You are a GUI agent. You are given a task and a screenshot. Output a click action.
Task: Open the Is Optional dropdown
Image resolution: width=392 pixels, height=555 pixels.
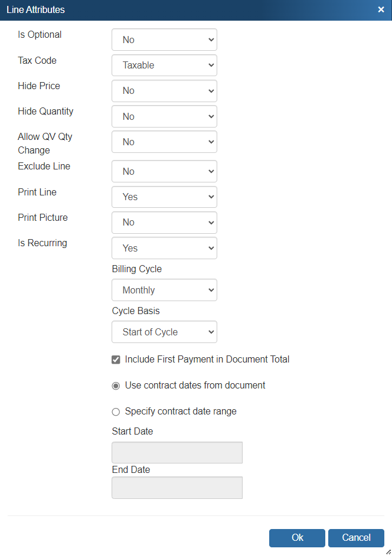pos(164,40)
